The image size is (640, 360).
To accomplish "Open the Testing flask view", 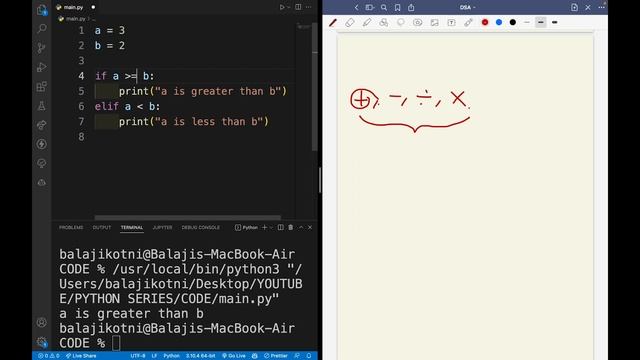I will pos(42,106).
